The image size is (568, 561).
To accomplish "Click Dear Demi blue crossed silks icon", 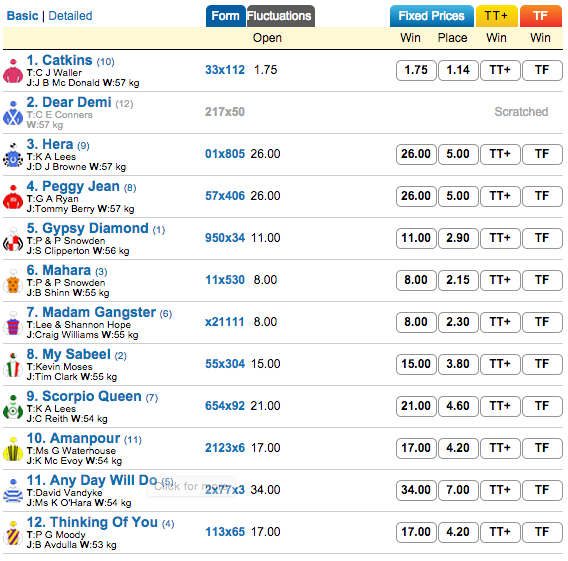I will (13, 113).
